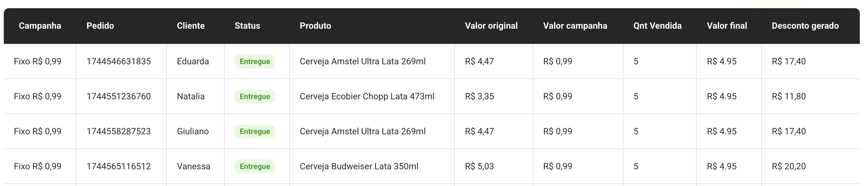Select Giuliano's Entregue status badge
This screenshot has height=186, width=868.
[x=255, y=131]
